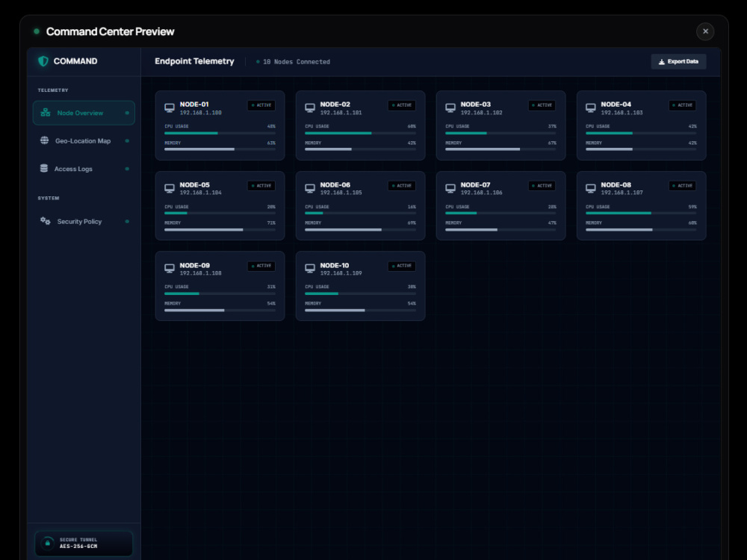Click the SYSTEM sidebar section label
747x560 pixels.
click(49, 198)
